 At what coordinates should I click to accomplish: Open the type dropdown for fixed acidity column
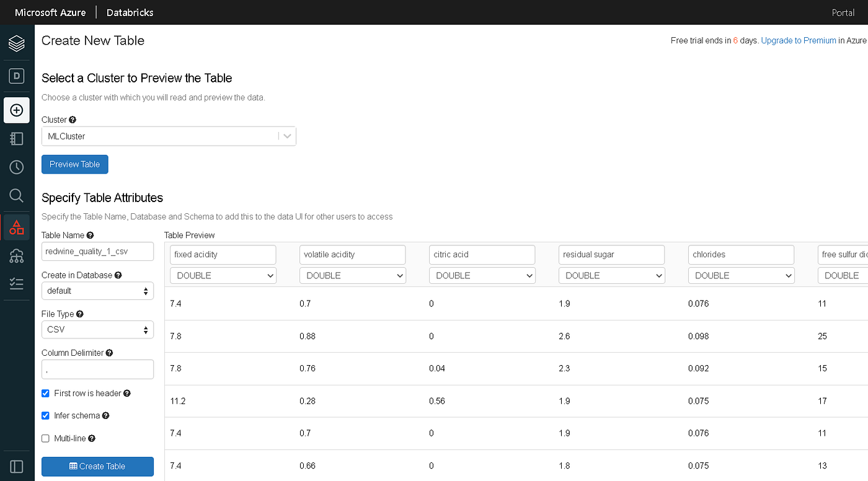pos(223,275)
